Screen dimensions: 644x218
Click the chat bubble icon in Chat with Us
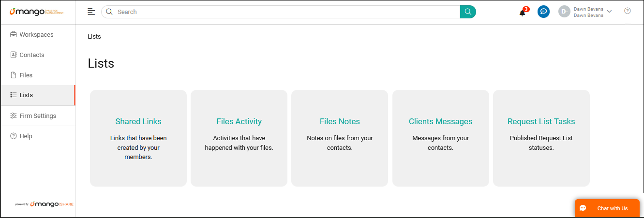[583, 208]
